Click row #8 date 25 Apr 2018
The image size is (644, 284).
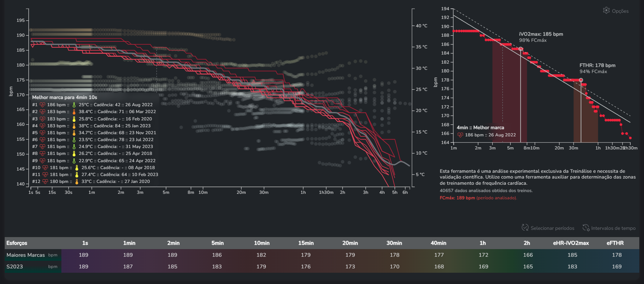(x=139, y=153)
